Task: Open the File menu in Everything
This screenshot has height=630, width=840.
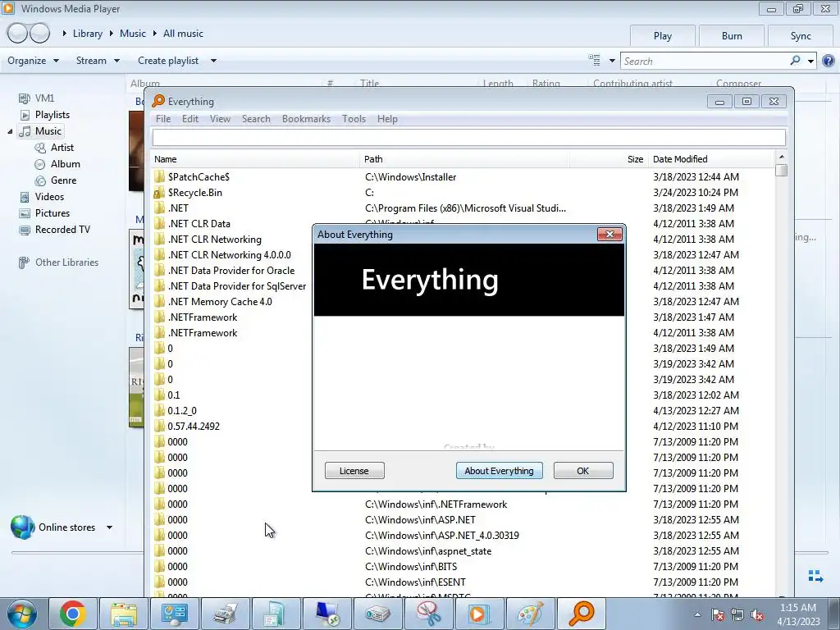Action: pos(163,119)
